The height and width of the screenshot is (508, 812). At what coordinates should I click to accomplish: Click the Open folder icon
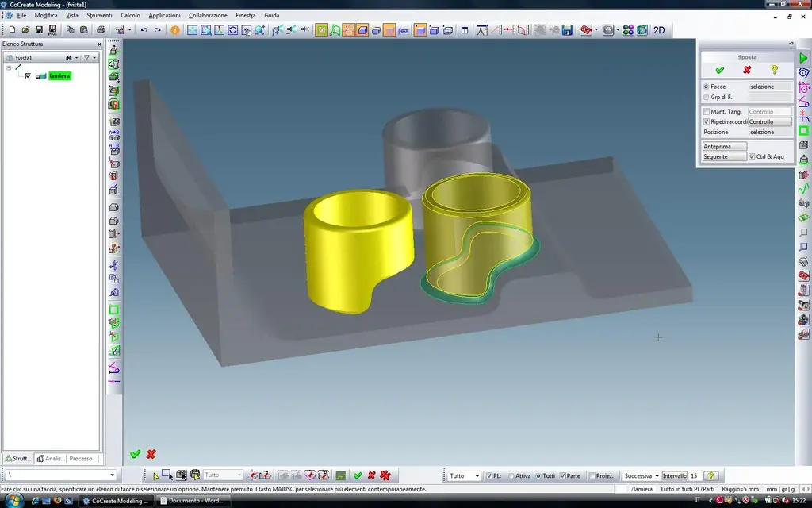[x=25, y=30]
